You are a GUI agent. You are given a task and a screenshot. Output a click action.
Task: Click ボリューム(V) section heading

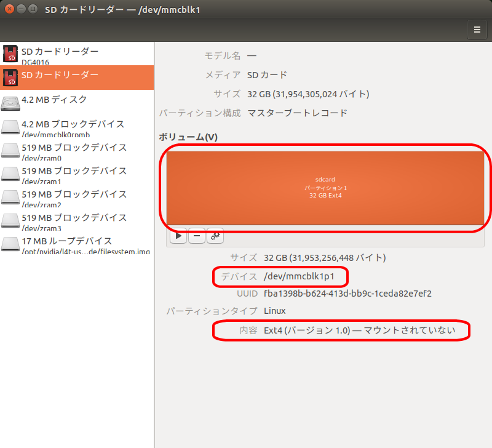(188, 137)
